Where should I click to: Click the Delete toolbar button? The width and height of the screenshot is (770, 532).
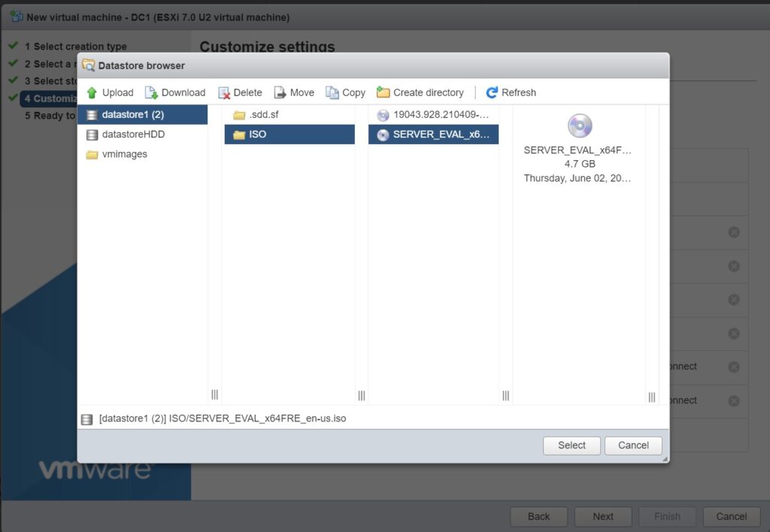click(240, 92)
